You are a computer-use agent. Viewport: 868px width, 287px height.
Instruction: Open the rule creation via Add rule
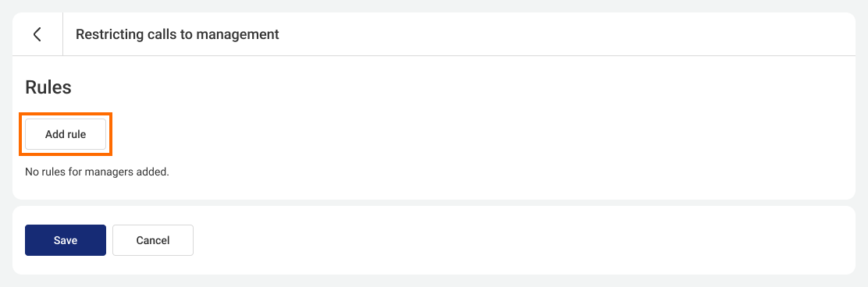coord(66,134)
